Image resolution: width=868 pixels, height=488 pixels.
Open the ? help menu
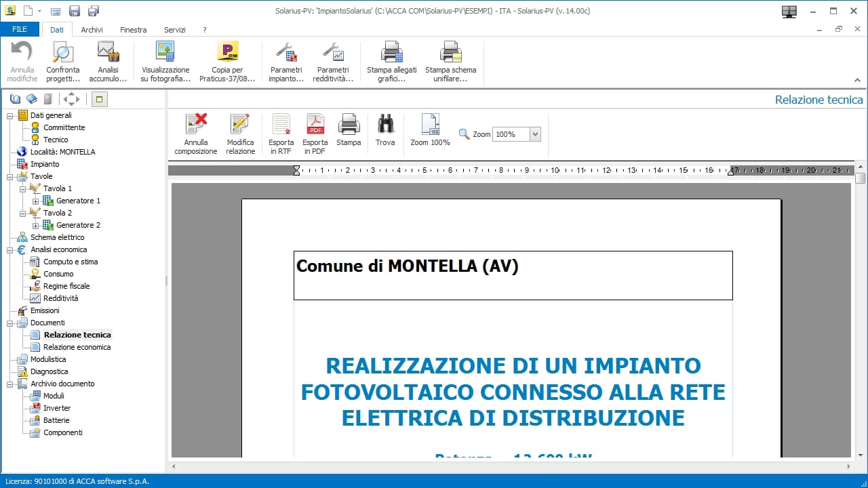205,30
